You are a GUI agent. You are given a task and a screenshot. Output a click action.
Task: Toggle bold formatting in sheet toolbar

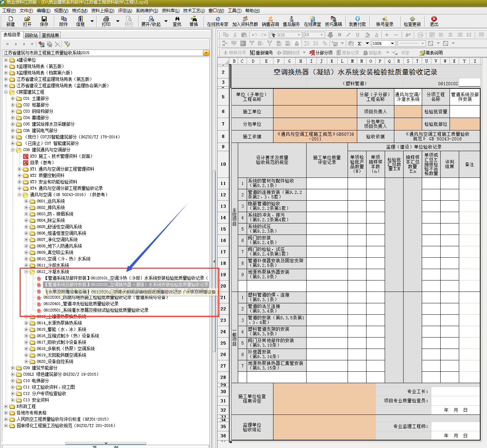click(339, 35)
